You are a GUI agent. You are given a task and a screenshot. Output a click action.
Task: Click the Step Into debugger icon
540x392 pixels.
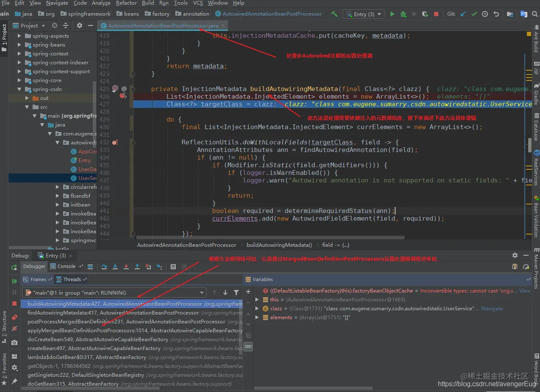pos(115,267)
